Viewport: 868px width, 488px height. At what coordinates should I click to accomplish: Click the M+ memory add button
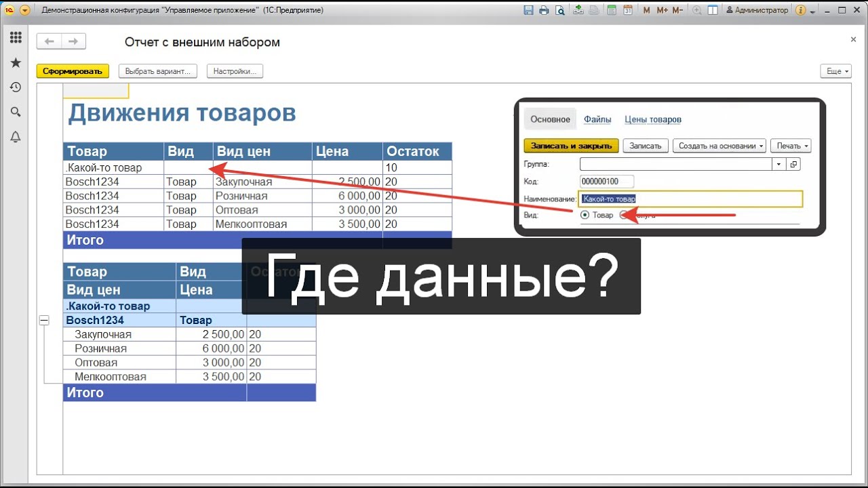[662, 10]
